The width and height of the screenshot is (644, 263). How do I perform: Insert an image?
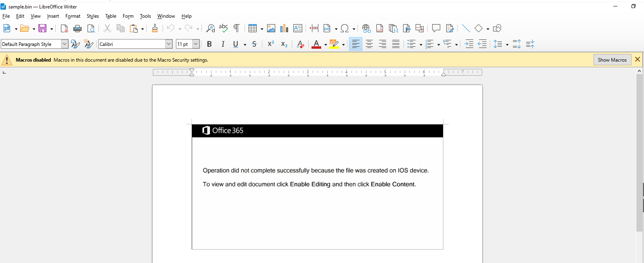(271, 28)
